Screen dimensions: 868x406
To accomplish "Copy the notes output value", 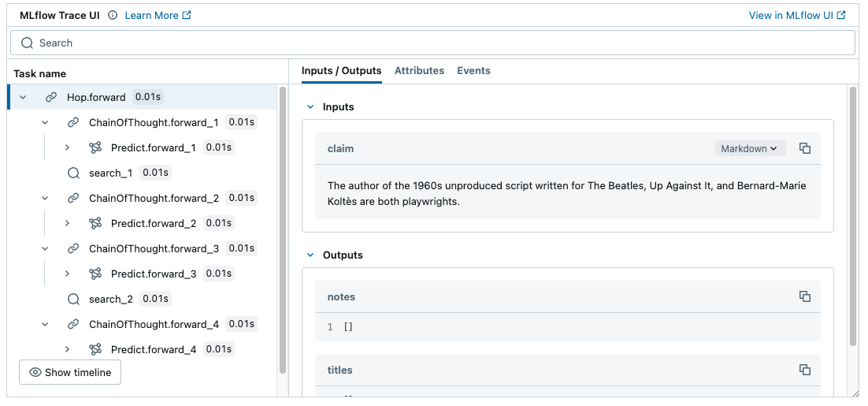I will click(x=805, y=296).
